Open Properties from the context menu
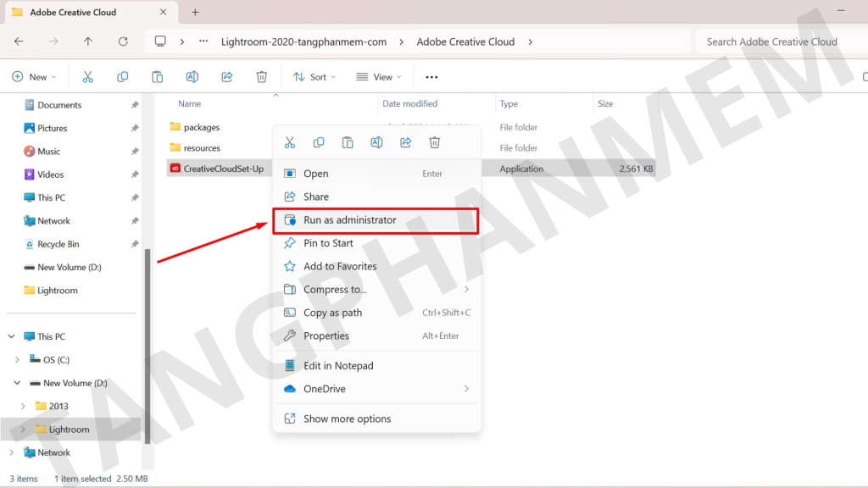 point(376,335)
